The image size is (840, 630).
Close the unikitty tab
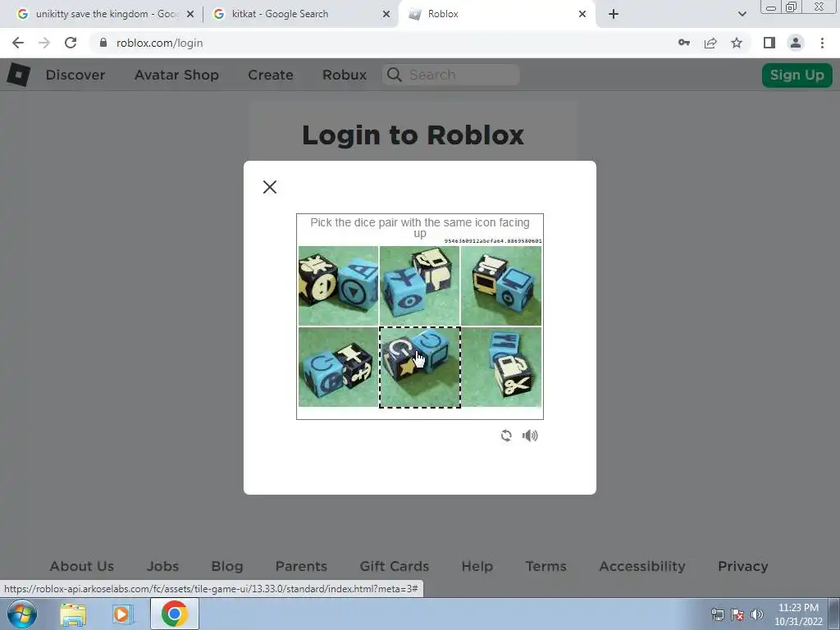click(x=190, y=14)
